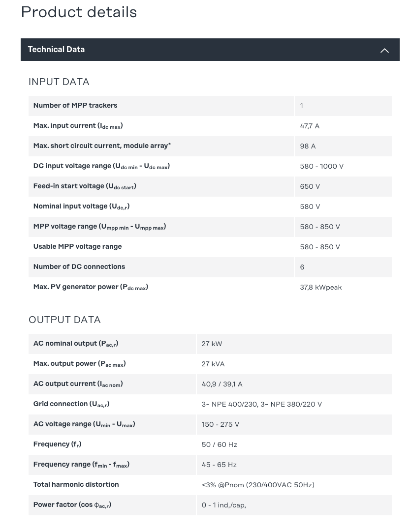Click the 27 kVA max output power value

tap(213, 364)
